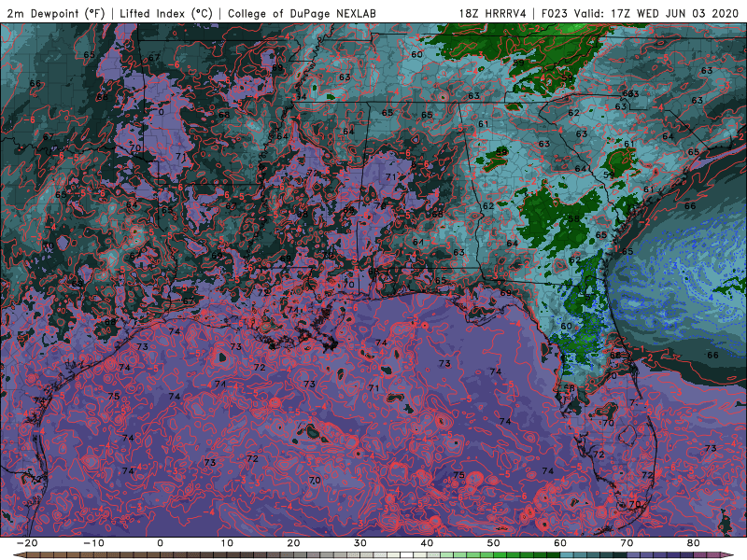Viewport: 747px width, 560px height.
Task: Click the 20 label on the color scale
Action: click(293, 543)
